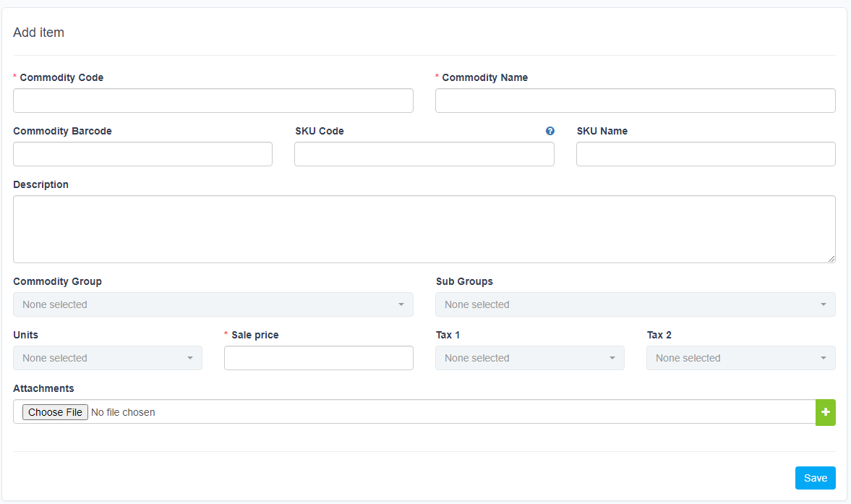851x504 pixels.
Task: Open the Units dropdown
Action: [x=107, y=358]
